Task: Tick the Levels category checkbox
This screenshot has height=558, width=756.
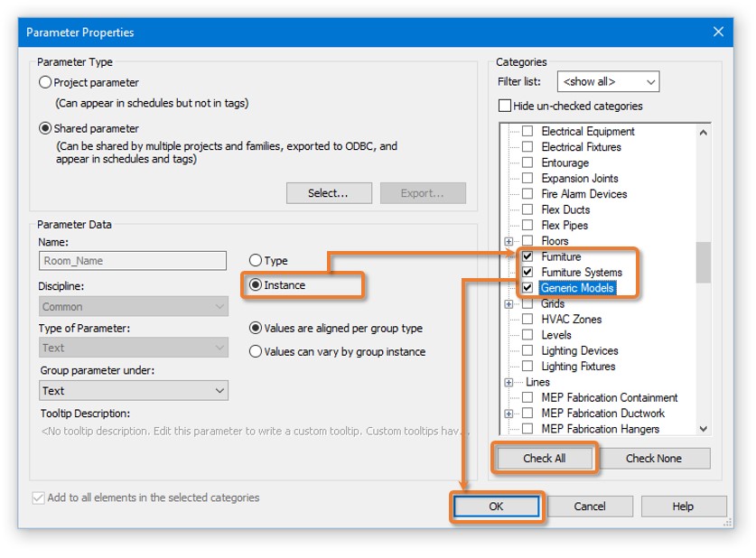Action: click(x=527, y=334)
